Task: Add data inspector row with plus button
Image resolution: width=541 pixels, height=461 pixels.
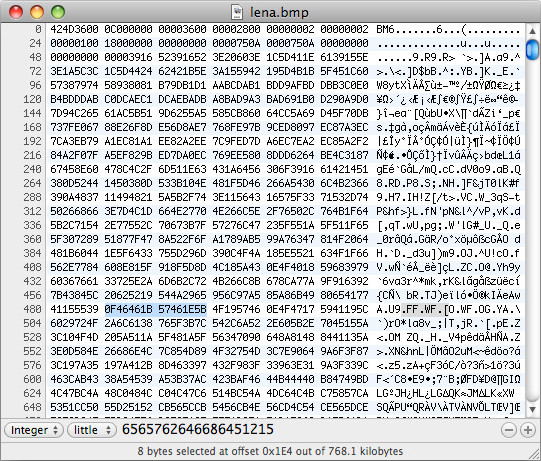Action: click(528, 430)
